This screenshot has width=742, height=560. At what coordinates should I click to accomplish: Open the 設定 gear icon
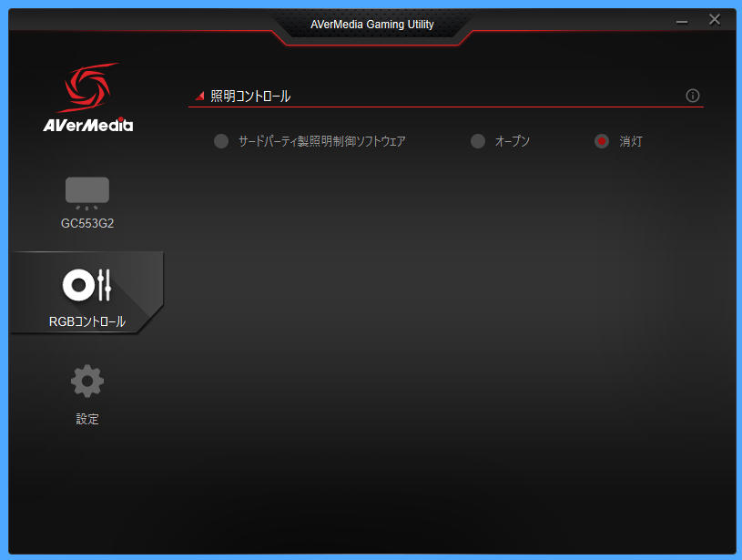click(87, 381)
